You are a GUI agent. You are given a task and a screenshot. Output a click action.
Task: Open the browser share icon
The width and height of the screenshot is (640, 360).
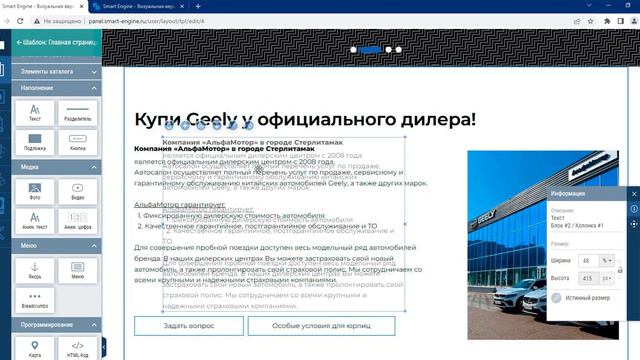click(x=577, y=21)
